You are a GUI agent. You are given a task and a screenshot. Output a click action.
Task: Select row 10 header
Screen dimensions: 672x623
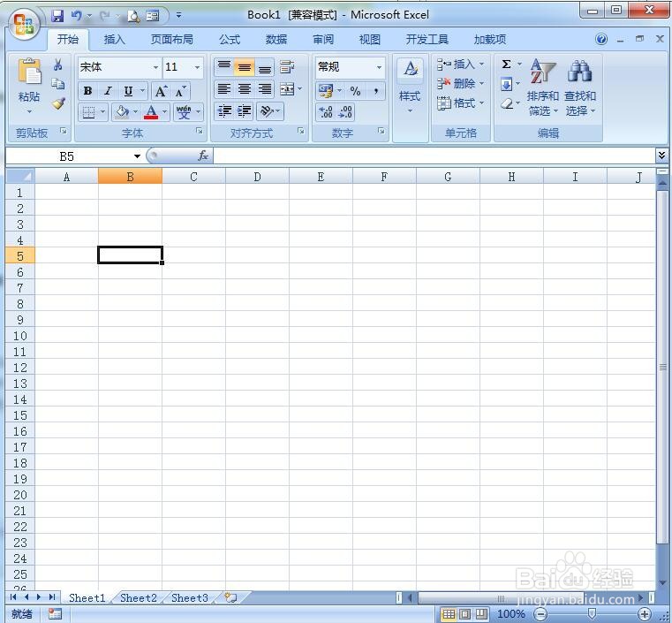point(20,336)
